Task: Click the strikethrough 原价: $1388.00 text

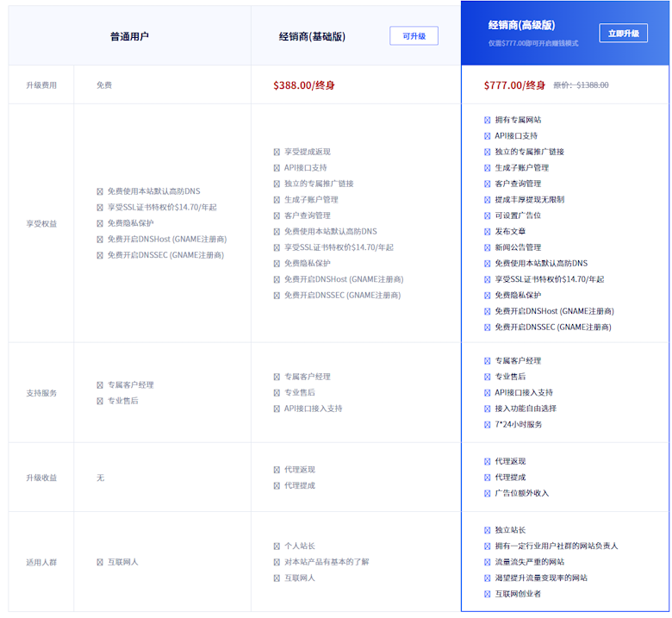Action: pos(582,85)
